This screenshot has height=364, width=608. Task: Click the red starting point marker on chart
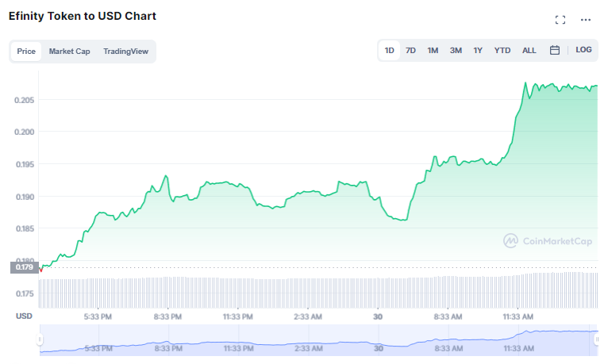pyautogui.click(x=40, y=270)
